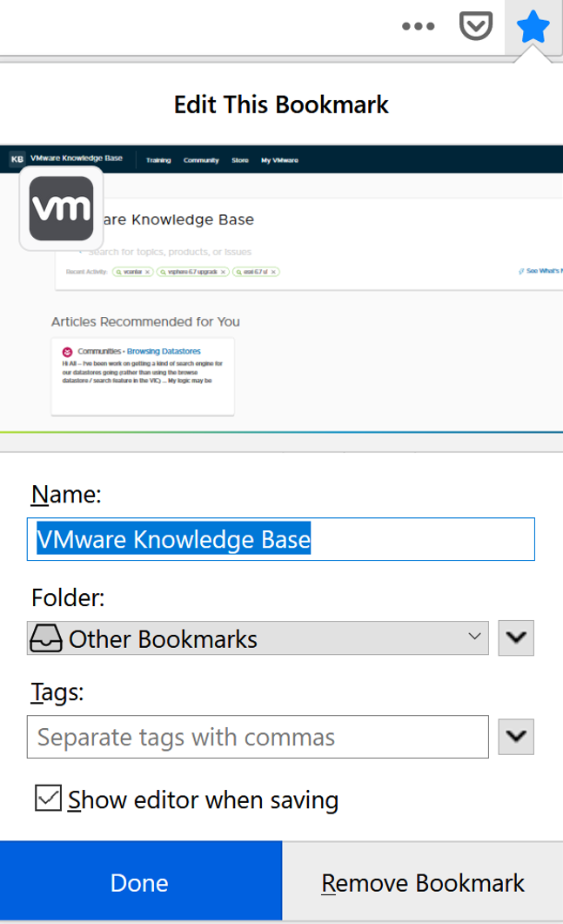This screenshot has width=563, height=924.
Task: Toggle Show editor when saving checkbox
Action: (48, 799)
